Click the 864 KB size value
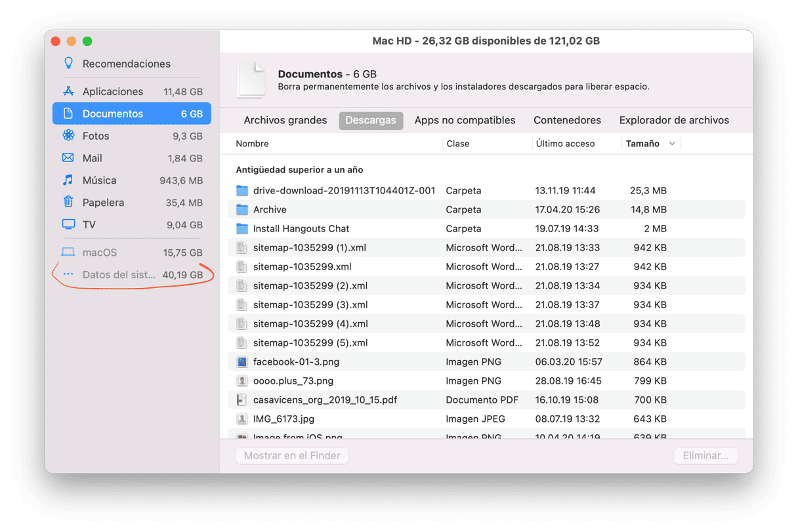Image resolution: width=798 pixels, height=532 pixels. click(x=650, y=362)
